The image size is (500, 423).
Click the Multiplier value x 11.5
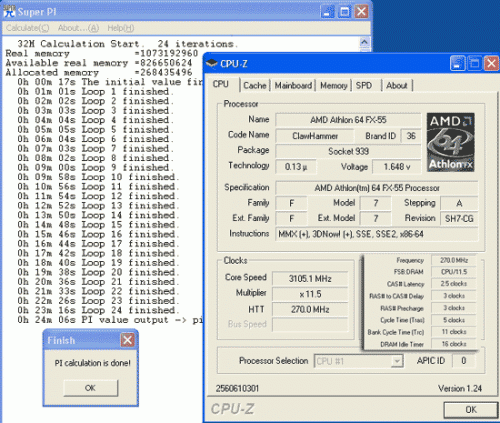310,294
